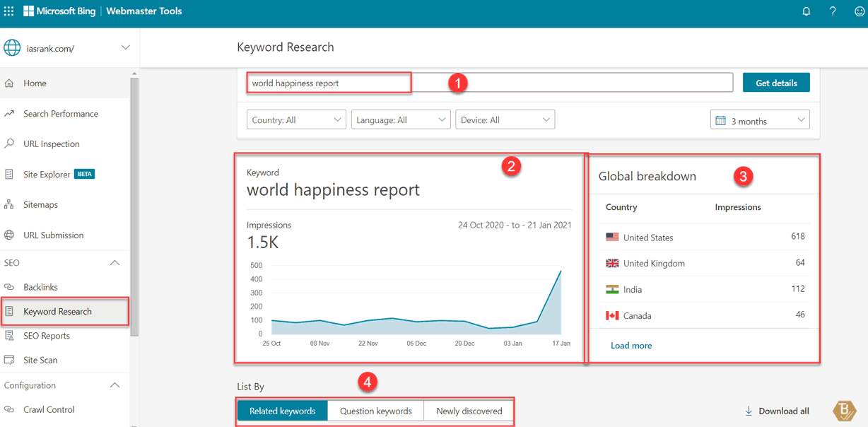Select the Newly discovered tab
This screenshot has width=868, height=427.
click(469, 411)
